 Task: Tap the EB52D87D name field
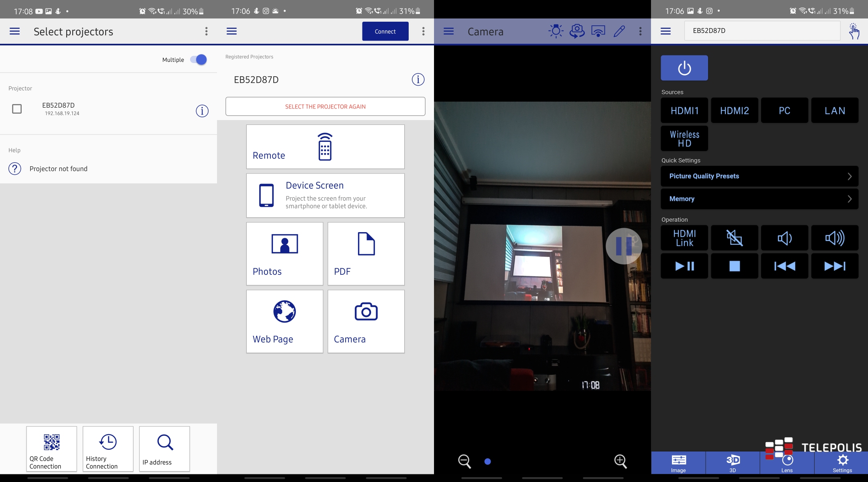pyautogui.click(x=762, y=31)
